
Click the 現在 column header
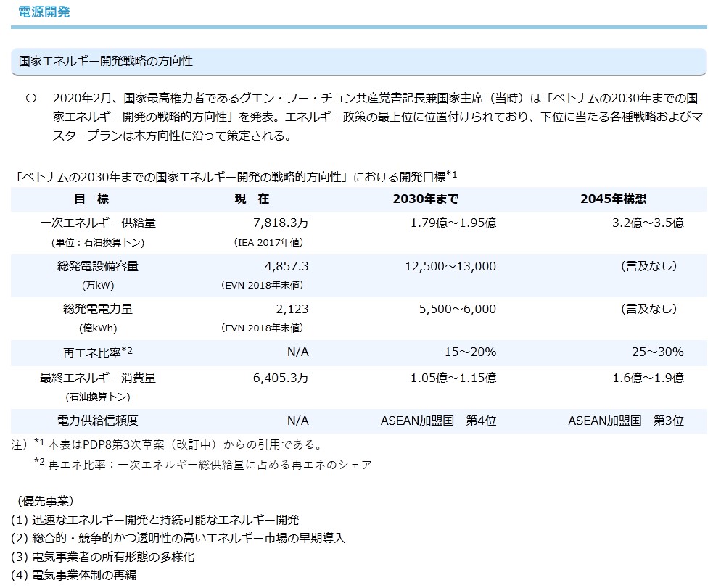coord(252,199)
